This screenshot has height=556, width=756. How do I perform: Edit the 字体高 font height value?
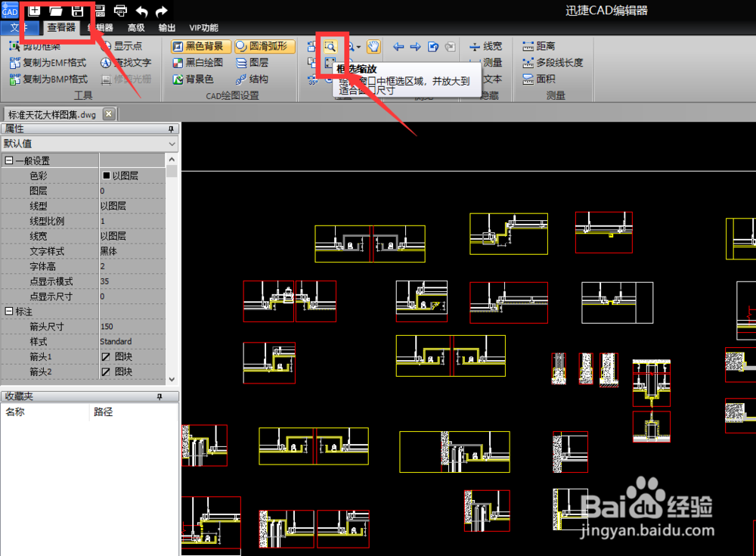132,266
